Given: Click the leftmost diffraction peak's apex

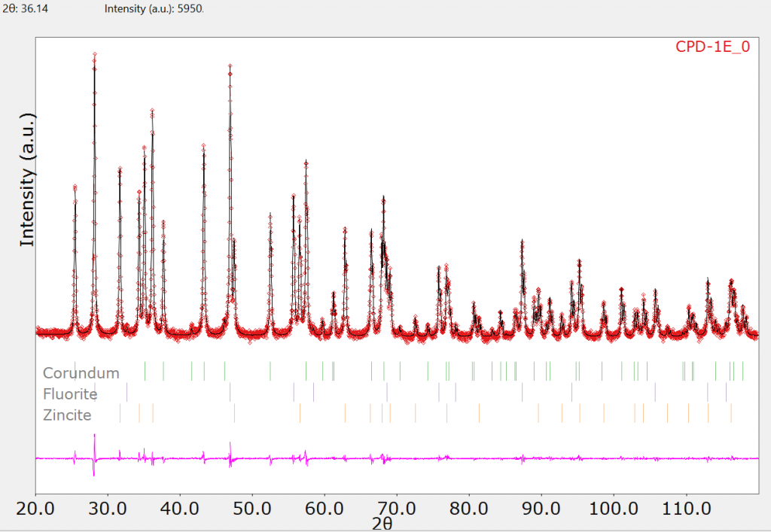Looking at the screenshot, I should coord(75,186).
